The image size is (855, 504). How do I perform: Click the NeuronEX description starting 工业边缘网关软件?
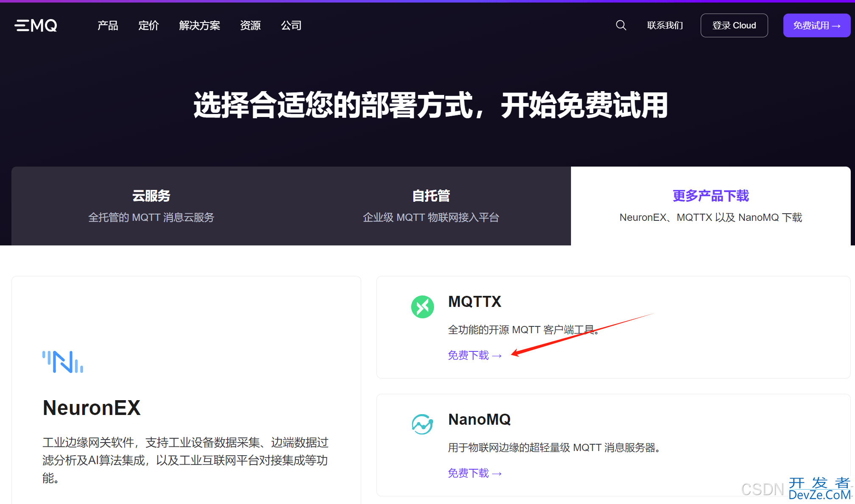[x=186, y=460]
